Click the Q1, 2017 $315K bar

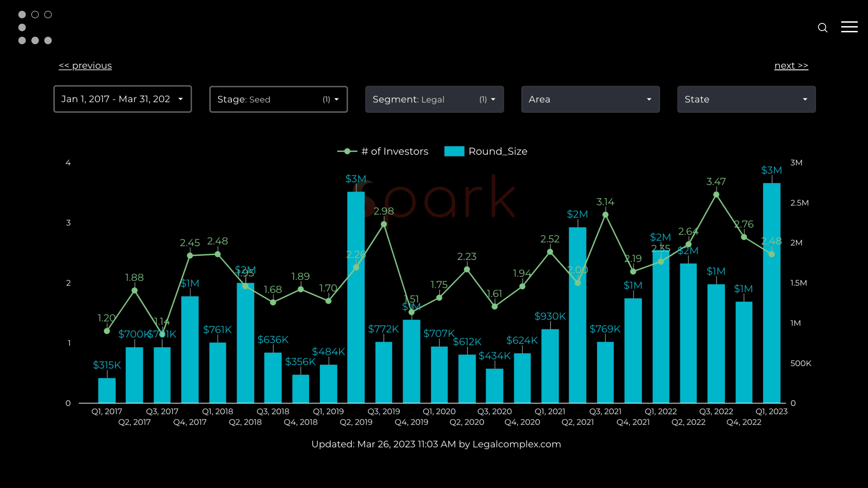point(107,390)
